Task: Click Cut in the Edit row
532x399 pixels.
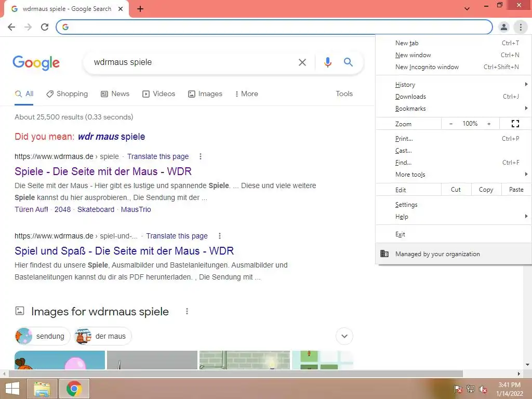Action: (x=456, y=190)
